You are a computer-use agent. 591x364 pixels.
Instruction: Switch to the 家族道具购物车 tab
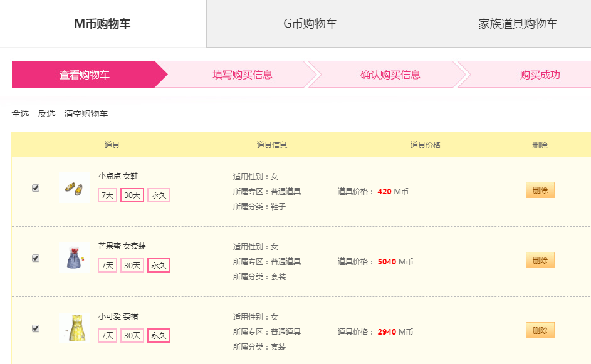tap(518, 24)
